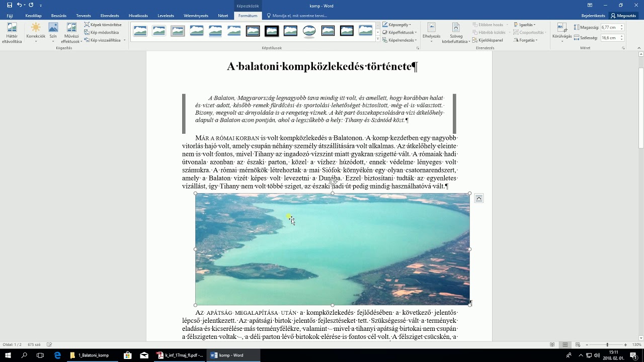Viewport: 644px width, 362px height.
Task: Collapse the ribbon with the chevron
Action: pyautogui.click(x=639, y=48)
